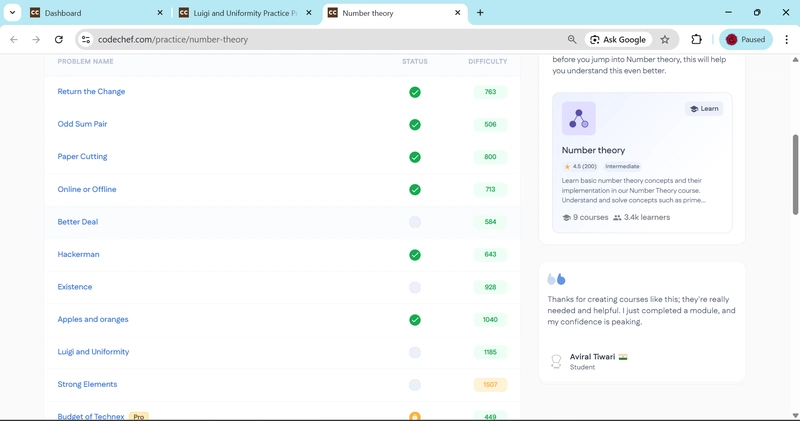Open the browser extensions puzzle icon

697,40
